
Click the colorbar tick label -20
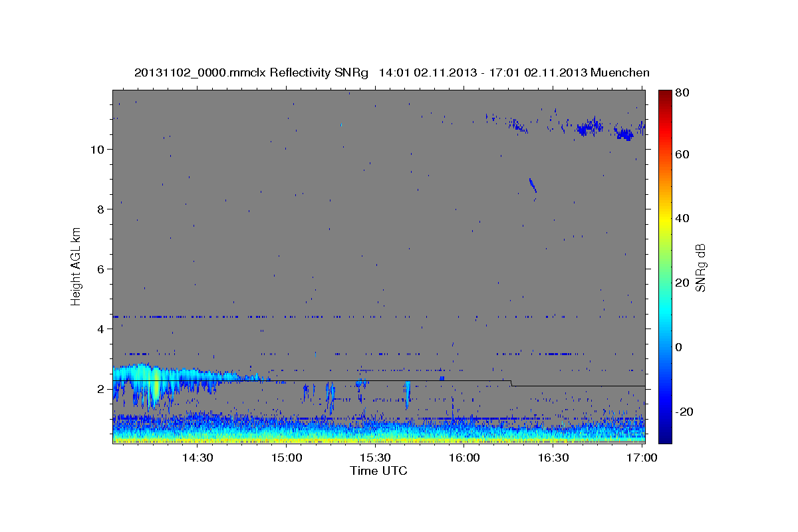[x=686, y=411]
